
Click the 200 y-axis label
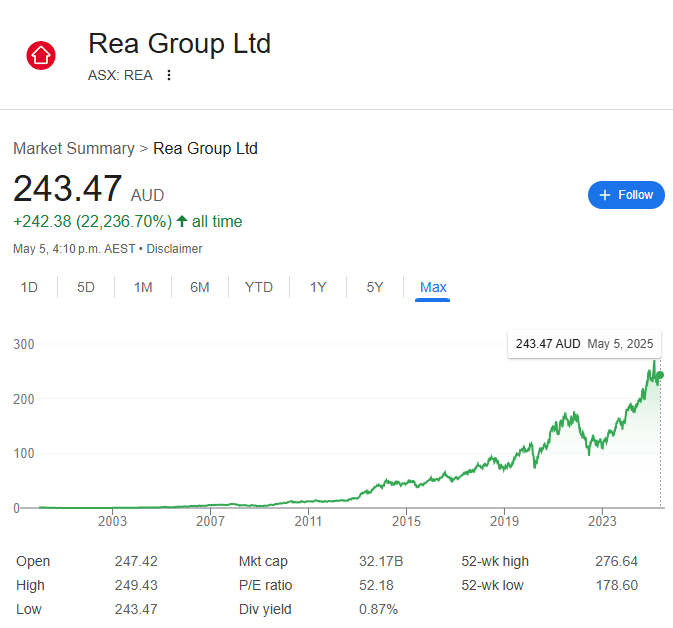click(24, 399)
